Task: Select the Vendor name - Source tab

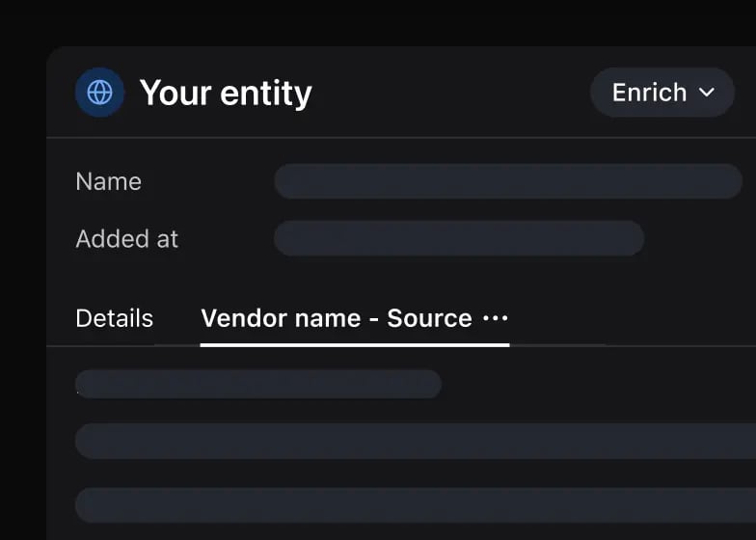Action: (x=336, y=318)
